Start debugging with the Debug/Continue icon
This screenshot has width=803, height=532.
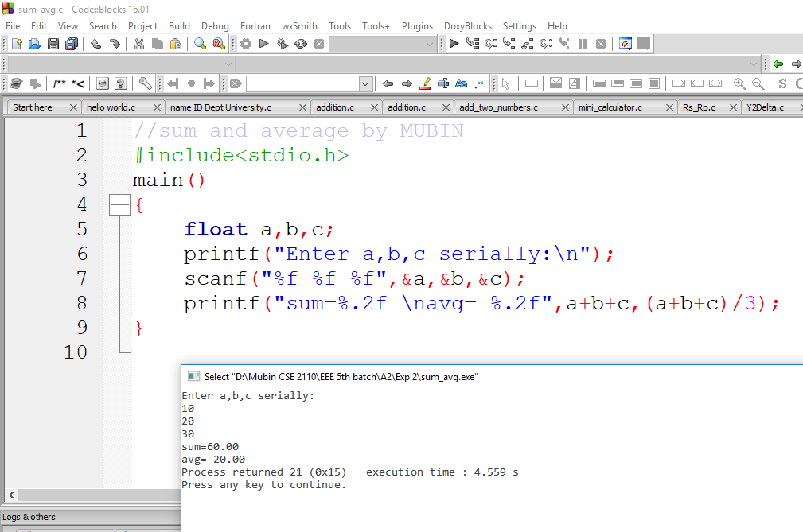click(454, 44)
